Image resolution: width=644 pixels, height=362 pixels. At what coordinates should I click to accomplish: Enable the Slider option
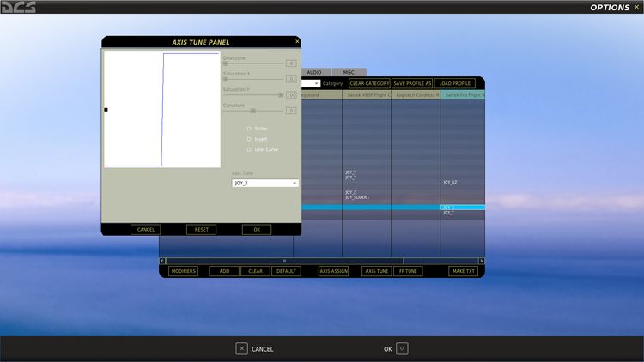248,129
